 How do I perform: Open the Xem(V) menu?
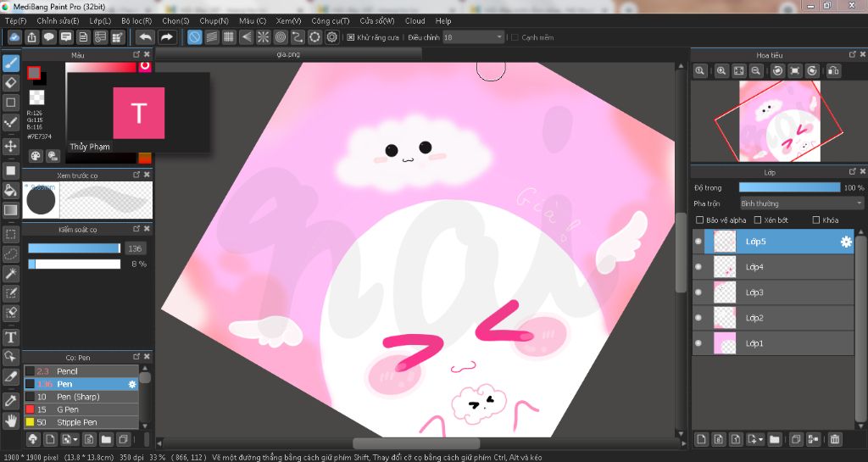pos(288,20)
